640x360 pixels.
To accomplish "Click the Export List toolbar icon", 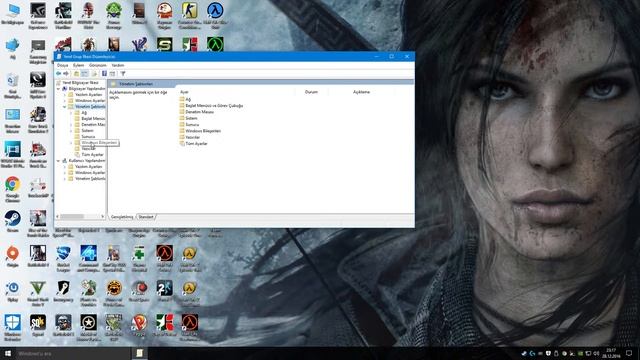I will click(x=94, y=73).
